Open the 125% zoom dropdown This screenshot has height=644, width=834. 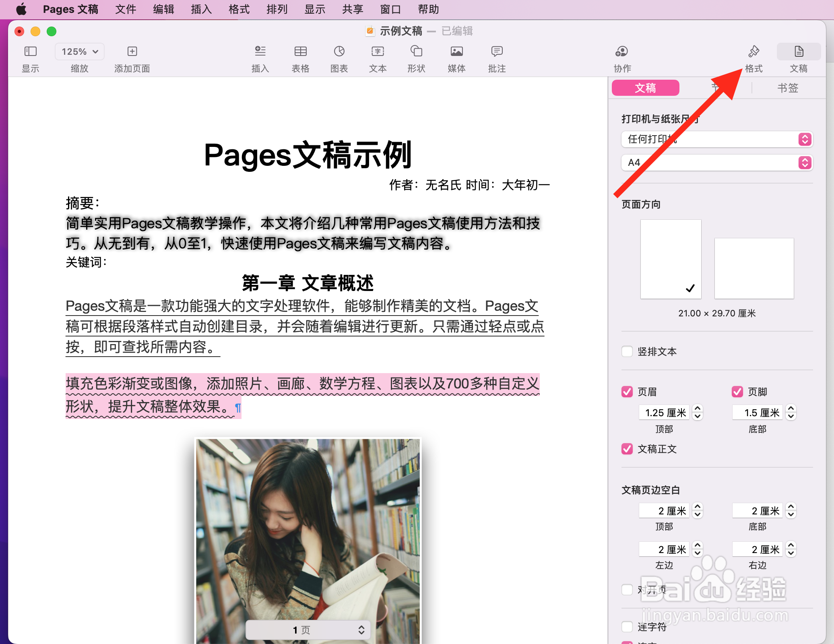tap(80, 52)
